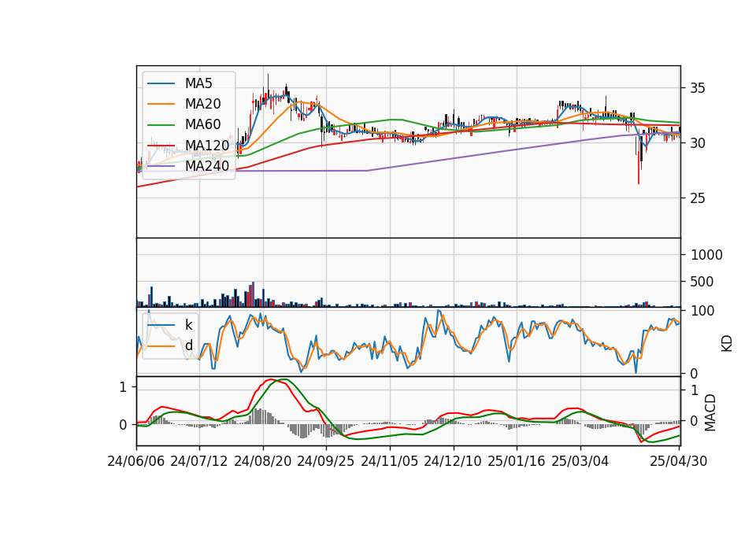Click the KD axis value 100
This screenshot has height=543, width=756.
point(702,311)
